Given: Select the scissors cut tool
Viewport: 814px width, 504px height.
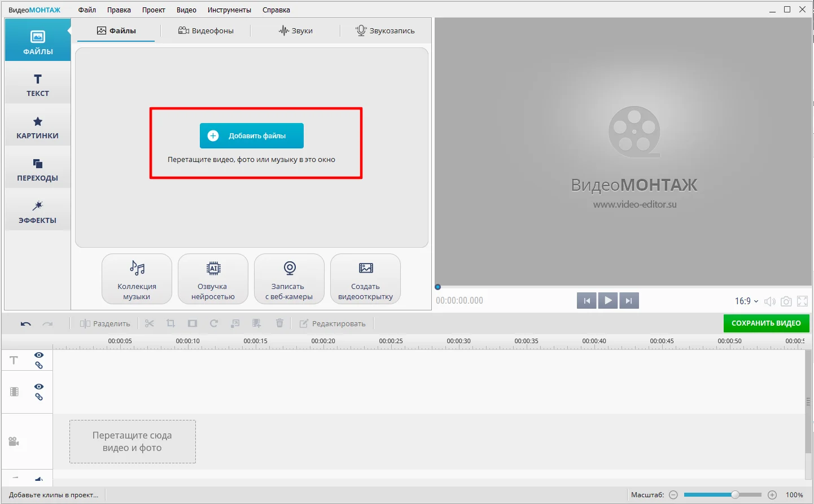Looking at the screenshot, I should pyautogui.click(x=150, y=323).
